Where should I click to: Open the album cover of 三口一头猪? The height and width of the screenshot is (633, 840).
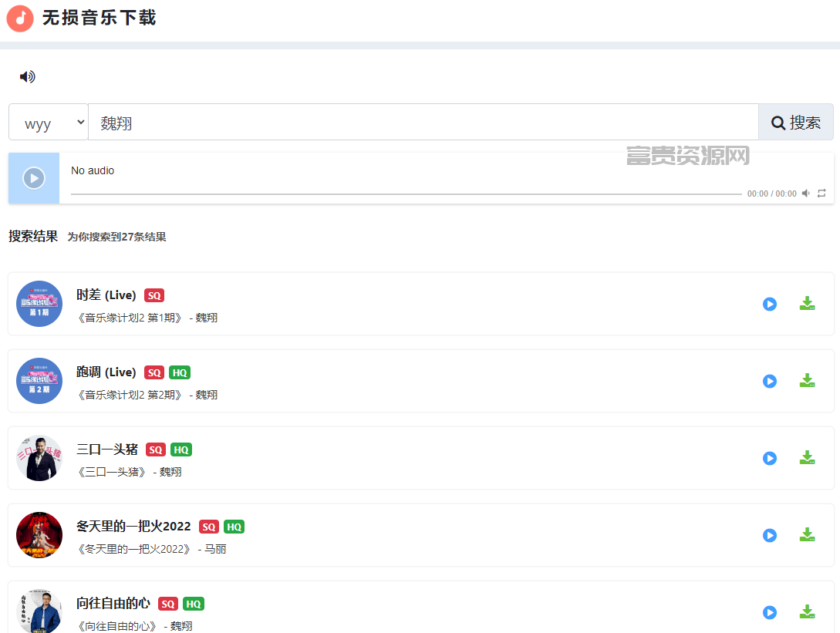(39, 458)
